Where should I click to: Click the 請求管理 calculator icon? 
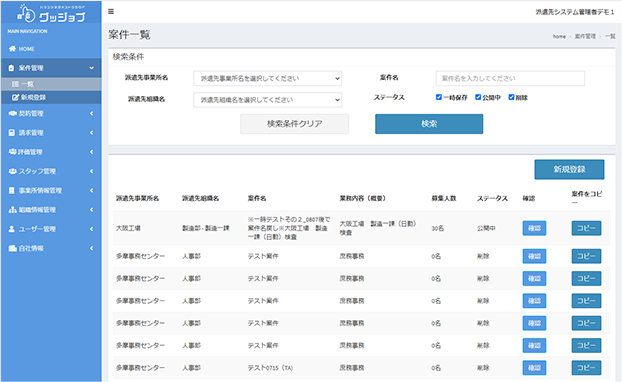click(12, 132)
